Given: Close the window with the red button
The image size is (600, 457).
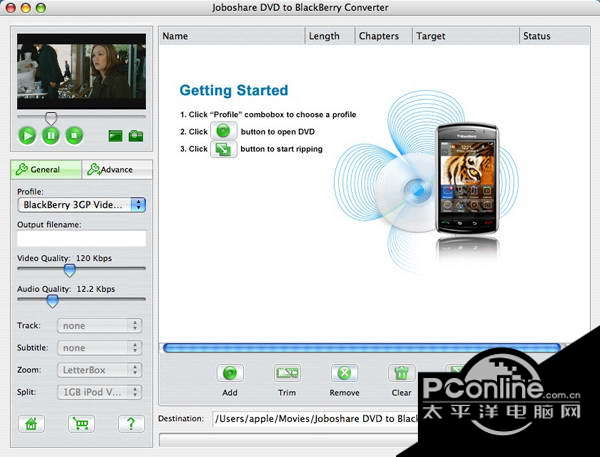Looking at the screenshot, I should (11, 8).
